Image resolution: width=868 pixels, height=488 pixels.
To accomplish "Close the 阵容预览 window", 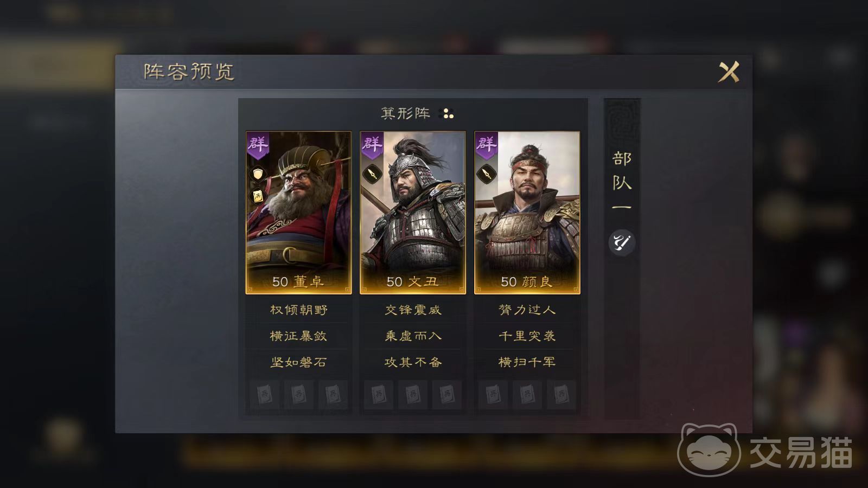I will 729,72.
